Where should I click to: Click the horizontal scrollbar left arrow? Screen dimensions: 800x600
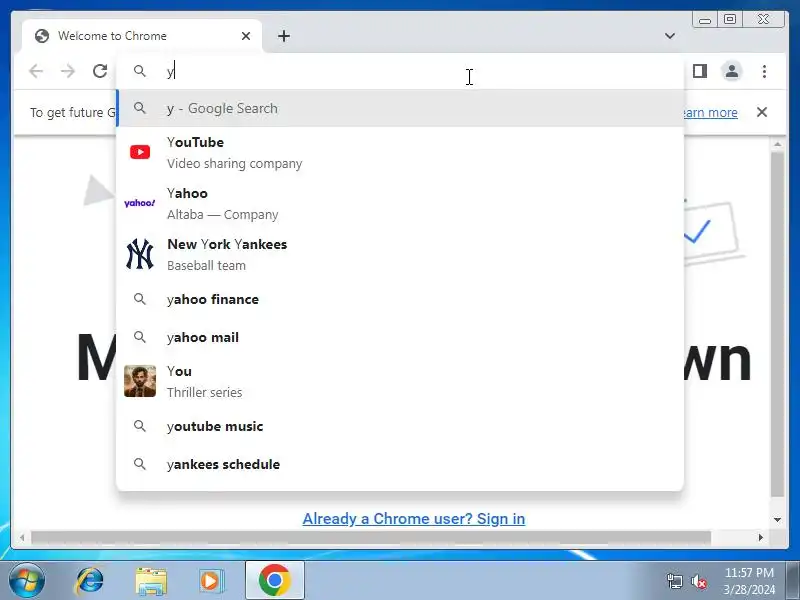(22, 537)
